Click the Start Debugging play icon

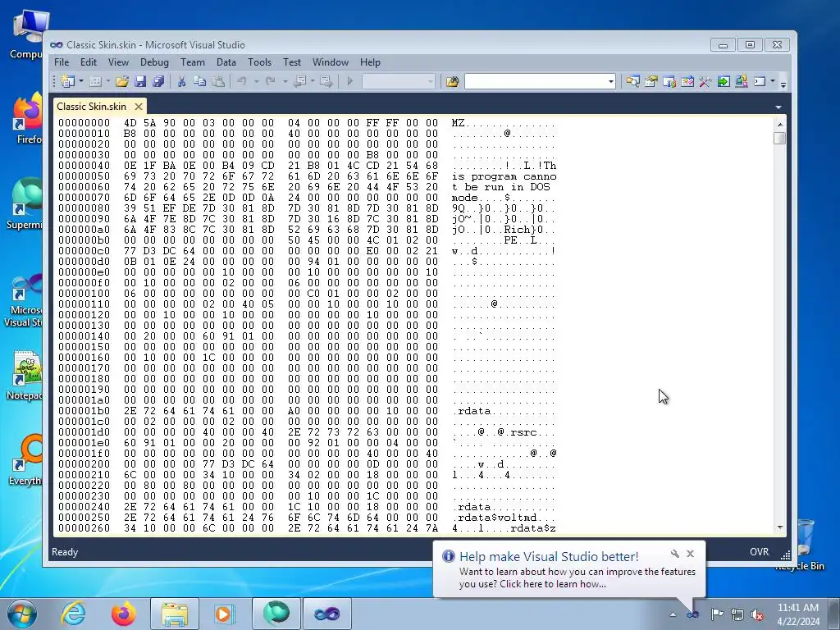(x=350, y=81)
